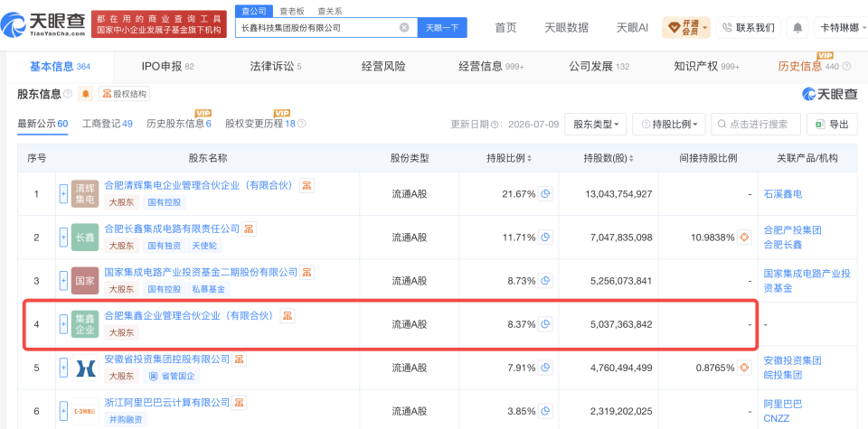This screenshot has width=868, height=429.
Task: Switch to the 基本信息 tab
Action: click(x=60, y=67)
